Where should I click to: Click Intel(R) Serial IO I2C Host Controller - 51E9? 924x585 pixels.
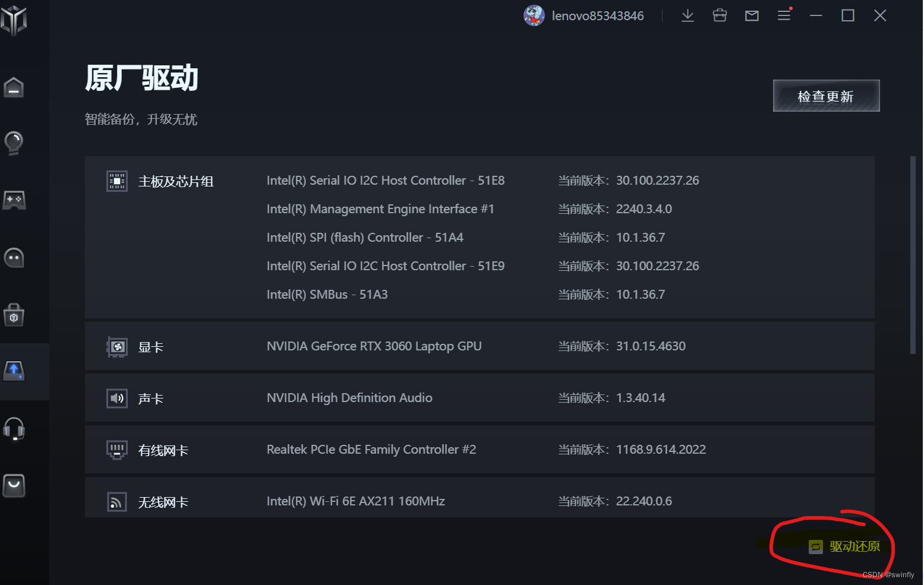(386, 266)
